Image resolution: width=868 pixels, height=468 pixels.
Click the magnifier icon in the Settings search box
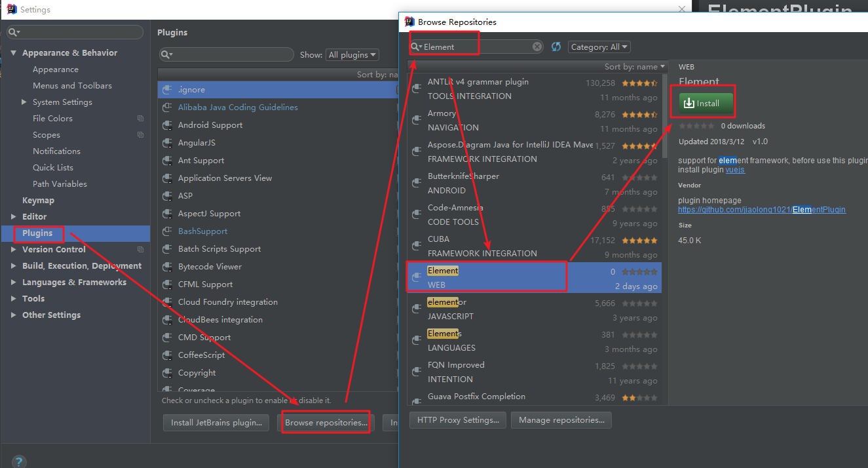(x=14, y=32)
